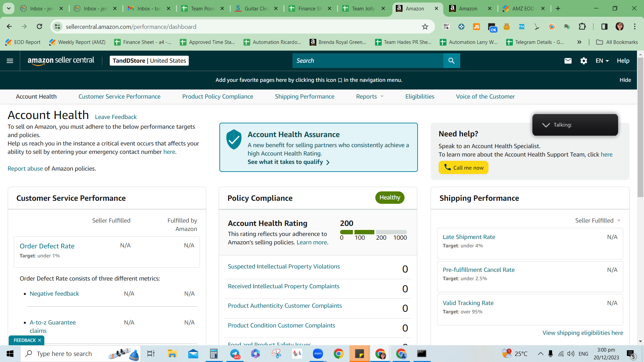Open the messages envelope icon
Viewport: 644px width, 362px height.
coord(568,61)
